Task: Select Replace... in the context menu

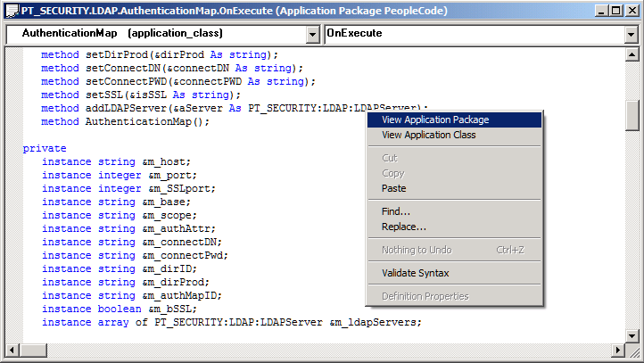Action: pyautogui.click(x=403, y=227)
